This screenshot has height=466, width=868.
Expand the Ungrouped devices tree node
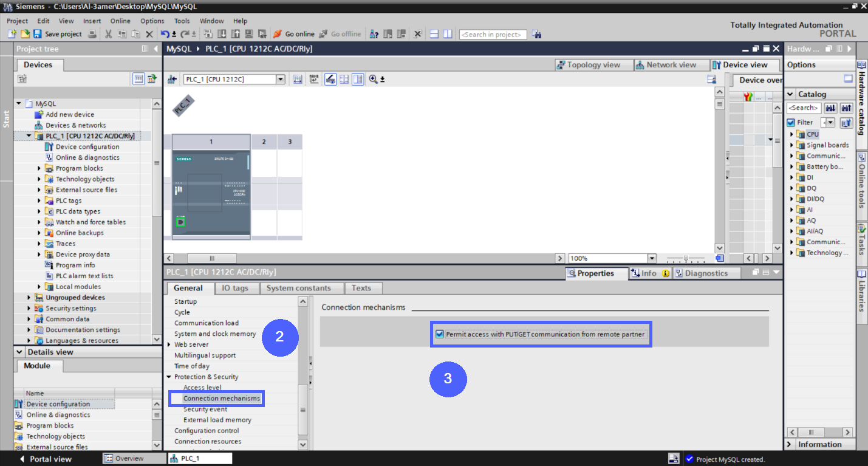click(29, 298)
